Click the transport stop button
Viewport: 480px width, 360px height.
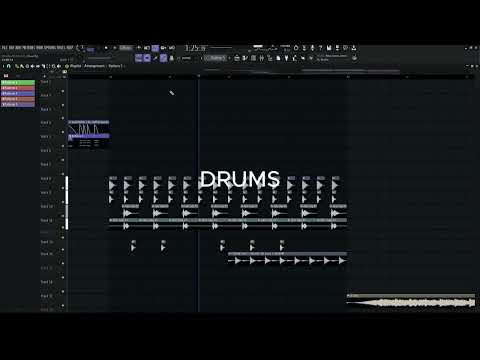point(106,48)
